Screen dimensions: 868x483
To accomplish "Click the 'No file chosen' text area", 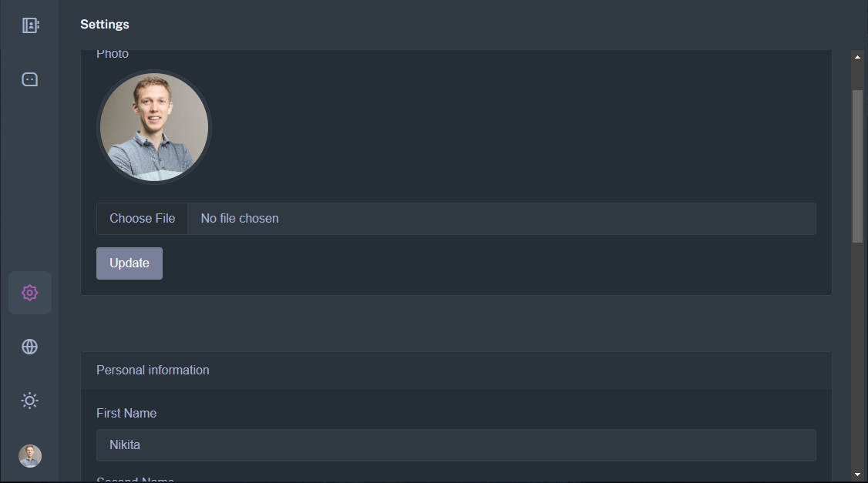I will click(x=240, y=219).
